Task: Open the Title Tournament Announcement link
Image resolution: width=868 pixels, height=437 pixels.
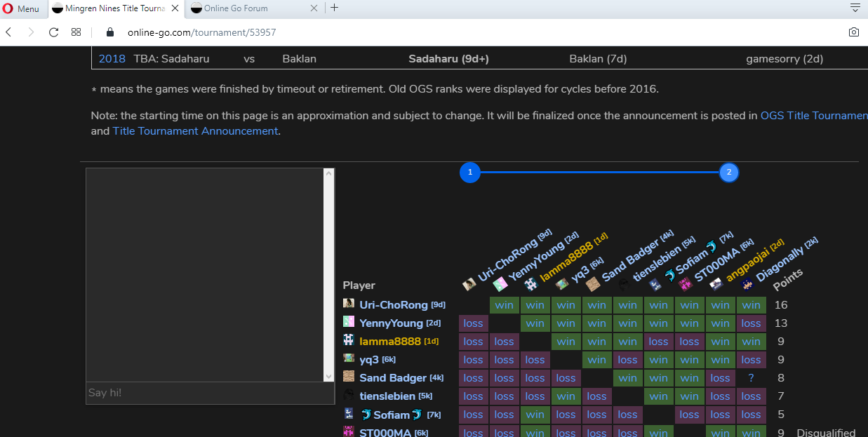Action: tap(195, 130)
